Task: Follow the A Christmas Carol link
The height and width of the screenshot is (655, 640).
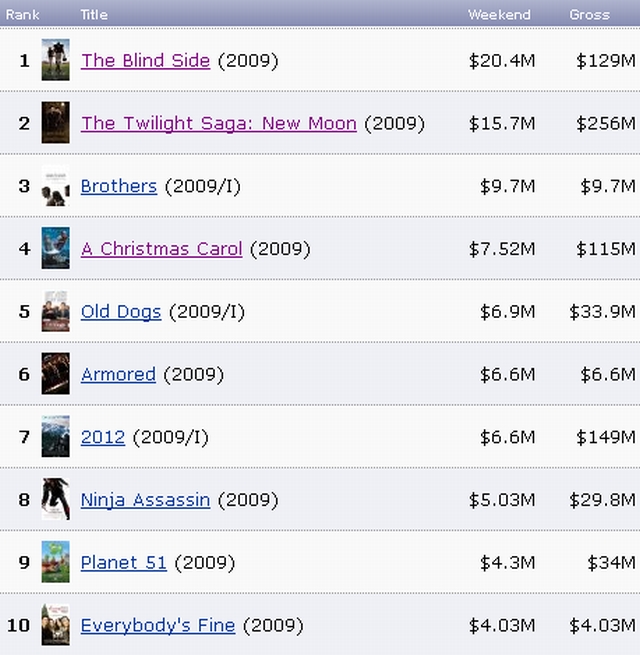Action: (x=161, y=248)
